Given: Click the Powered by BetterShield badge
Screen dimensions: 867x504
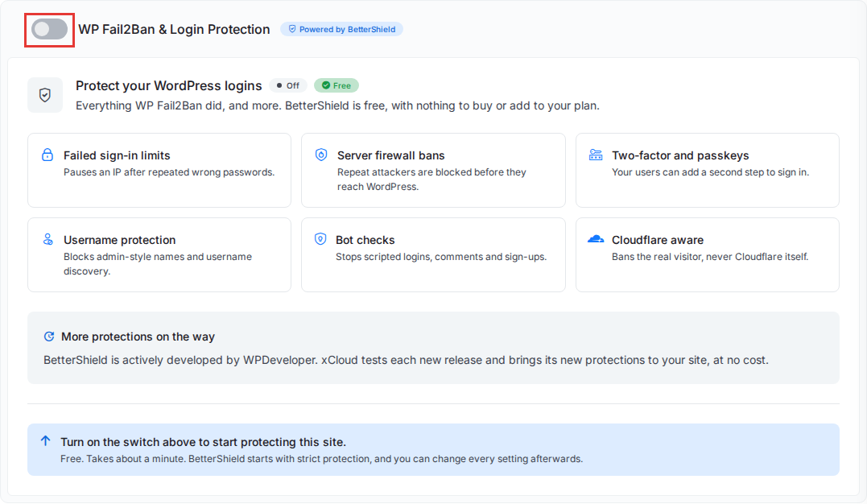Looking at the screenshot, I should coord(341,29).
